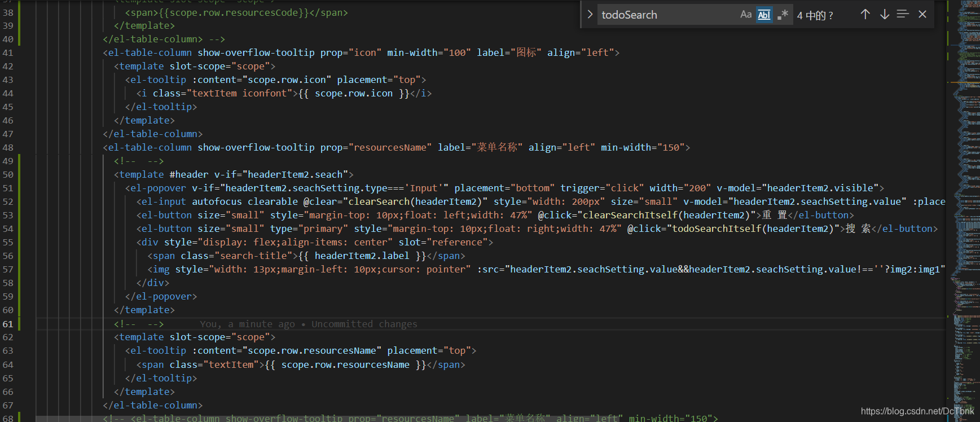Click slot="reference" on line 55

tap(443, 242)
